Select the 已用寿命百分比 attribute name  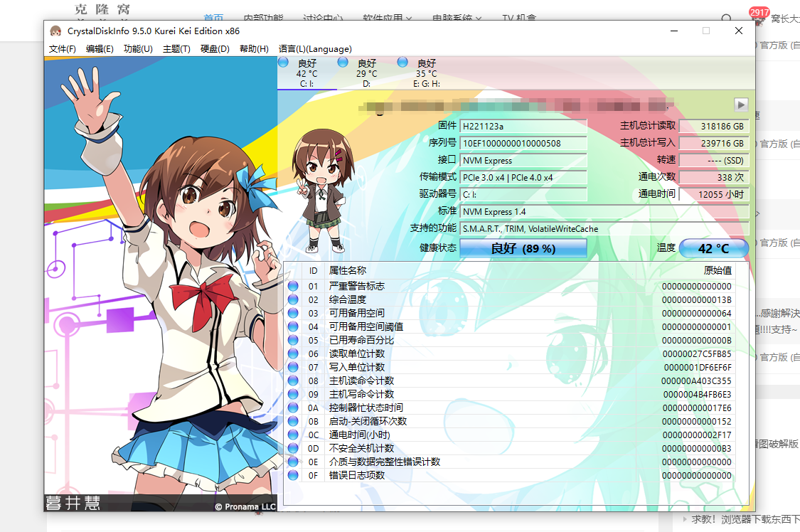tap(361, 340)
